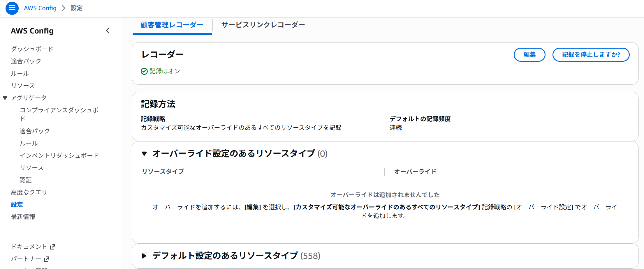Toggle recording off with 記録を停止しますか? button
Image resolution: width=644 pixels, height=269 pixels.
coord(591,55)
